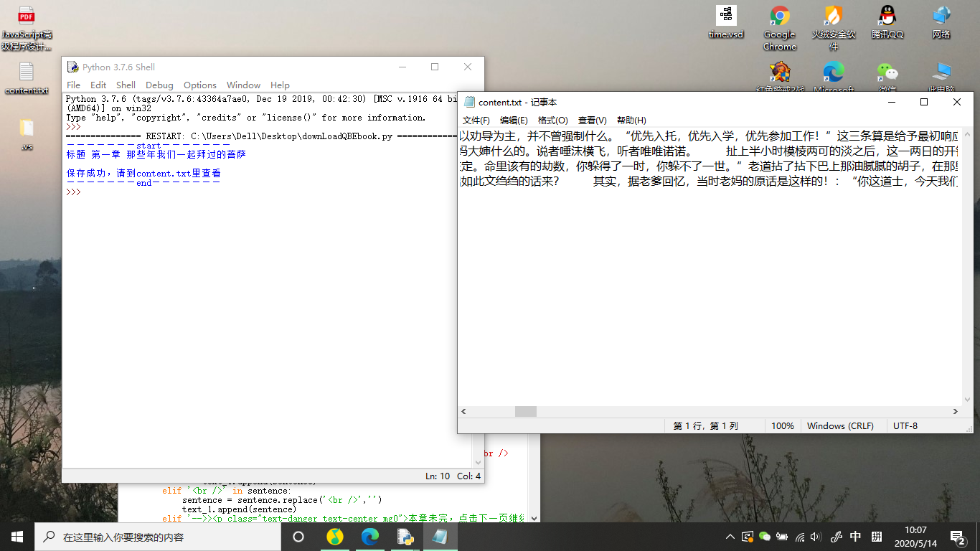This screenshot has width=980, height=551.
Task: Open 编辑(E) menu in Notepad
Action: pos(514,121)
